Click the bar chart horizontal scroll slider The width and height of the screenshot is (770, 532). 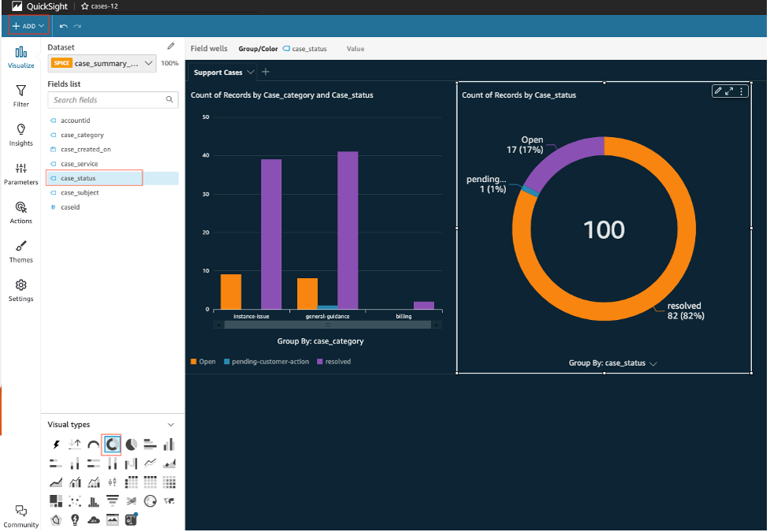328,325
